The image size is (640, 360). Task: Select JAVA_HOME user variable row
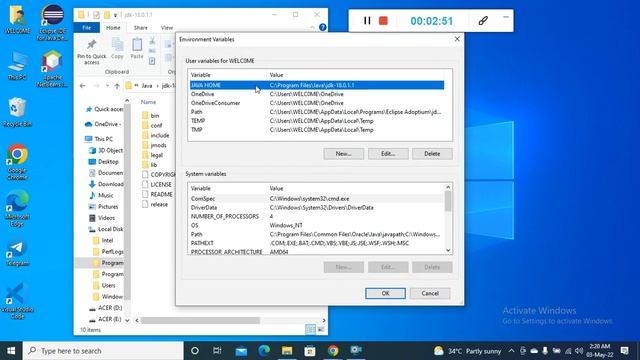click(317, 85)
